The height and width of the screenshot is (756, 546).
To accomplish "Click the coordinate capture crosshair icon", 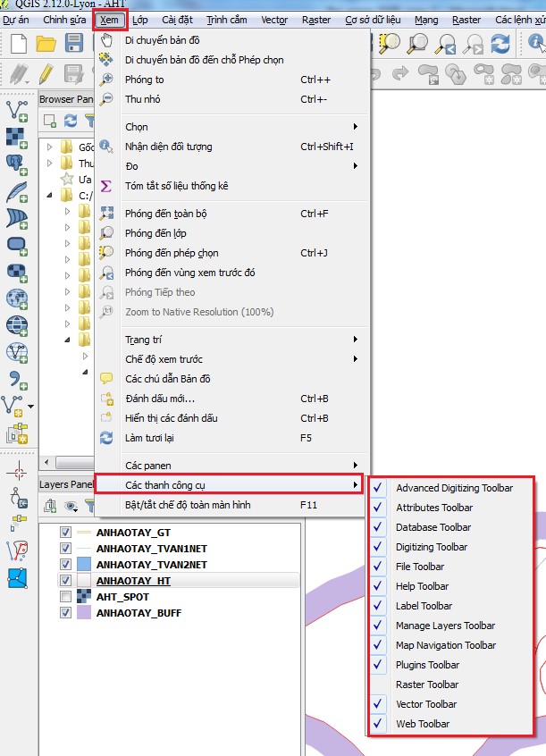I will (x=19, y=471).
